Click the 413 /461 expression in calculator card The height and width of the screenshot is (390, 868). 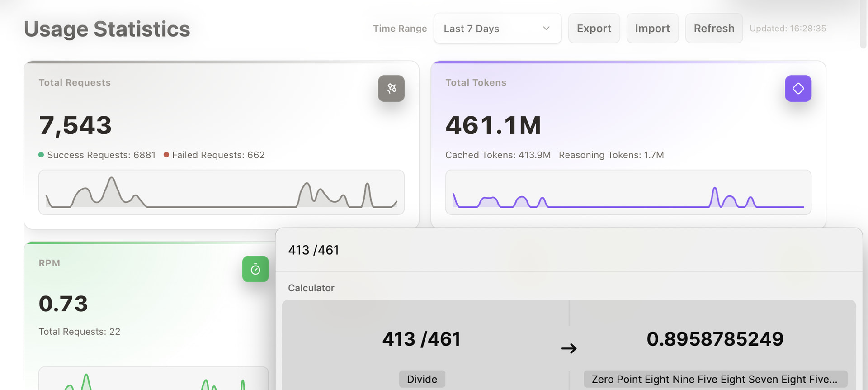click(x=421, y=339)
